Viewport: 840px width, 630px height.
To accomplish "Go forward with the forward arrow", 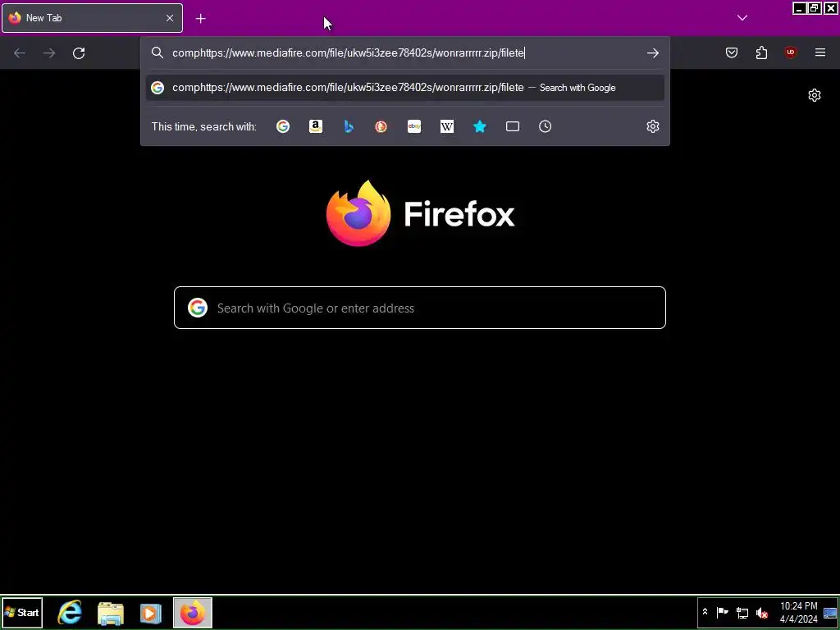I will [49, 53].
